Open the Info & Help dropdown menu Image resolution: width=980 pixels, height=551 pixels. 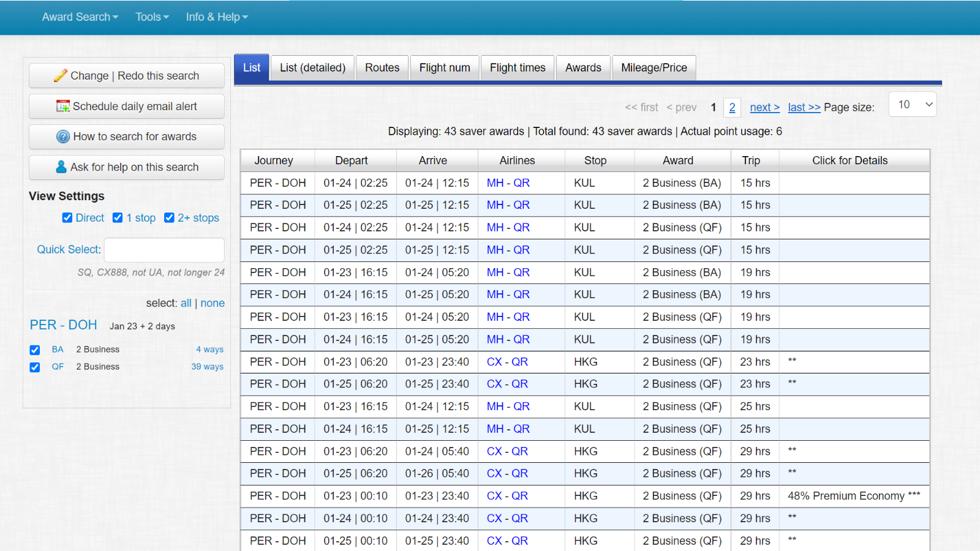click(217, 17)
